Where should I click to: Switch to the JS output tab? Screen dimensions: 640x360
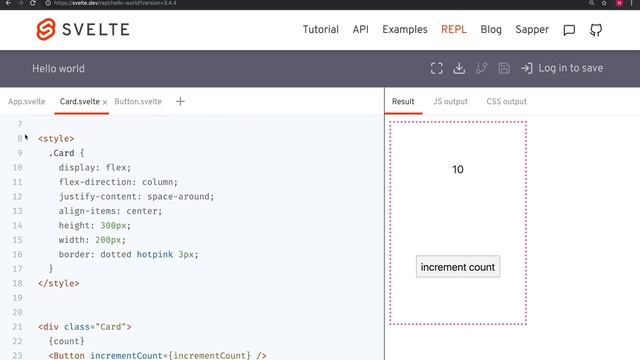coord(450,102)
